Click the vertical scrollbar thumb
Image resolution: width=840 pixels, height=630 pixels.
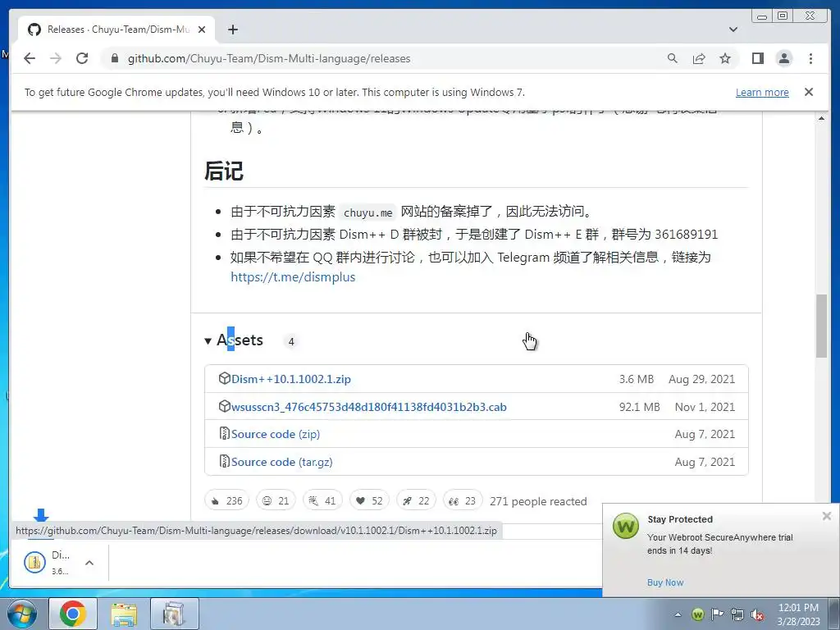click(821, 326)
